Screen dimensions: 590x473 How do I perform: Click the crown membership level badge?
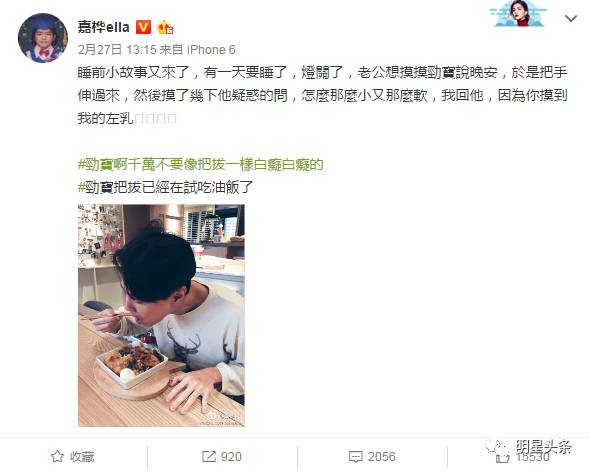(x=165, y=27)
